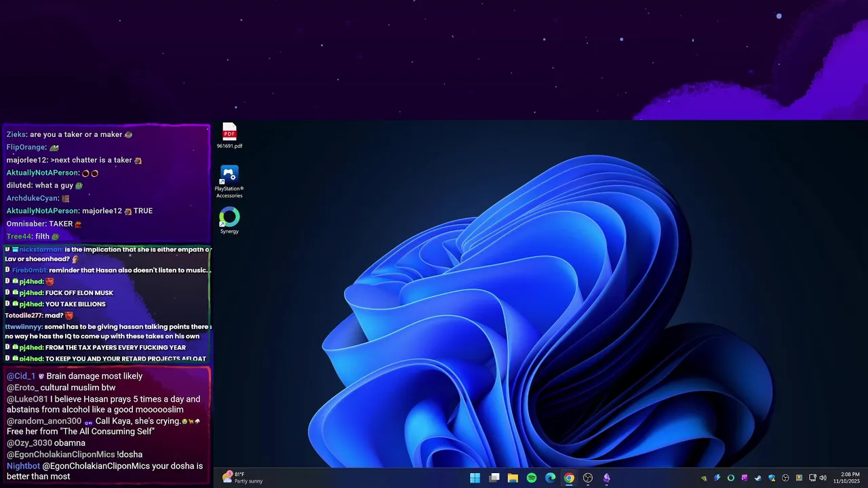Click the '!dosha' command message in chat

[130, 454]
